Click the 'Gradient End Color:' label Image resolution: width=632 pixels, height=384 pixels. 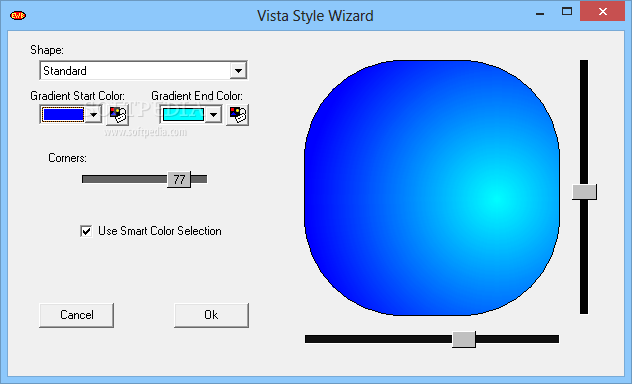[x=197, y=96]
